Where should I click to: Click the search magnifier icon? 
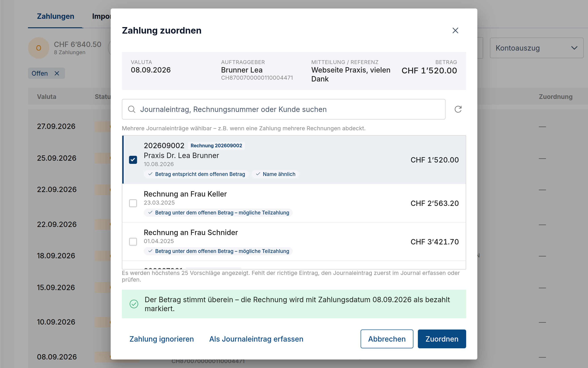click(x=131, y=109)
